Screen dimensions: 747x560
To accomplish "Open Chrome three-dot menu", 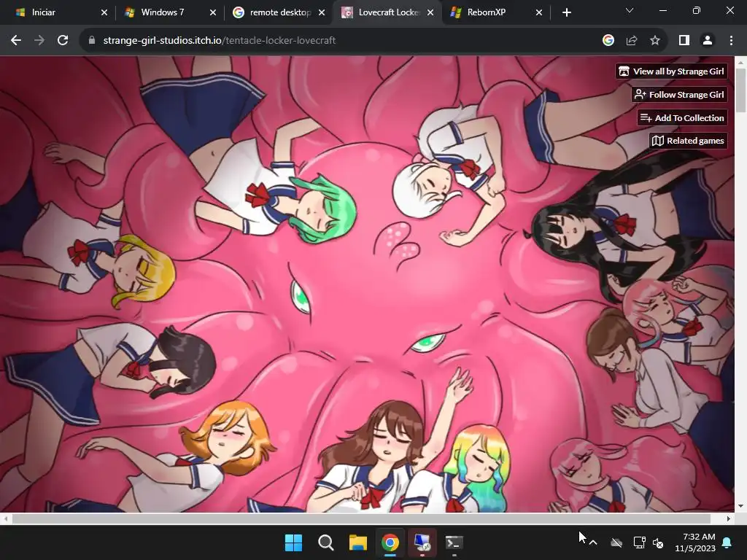I will pyautogui.click(x=731, y=41).
